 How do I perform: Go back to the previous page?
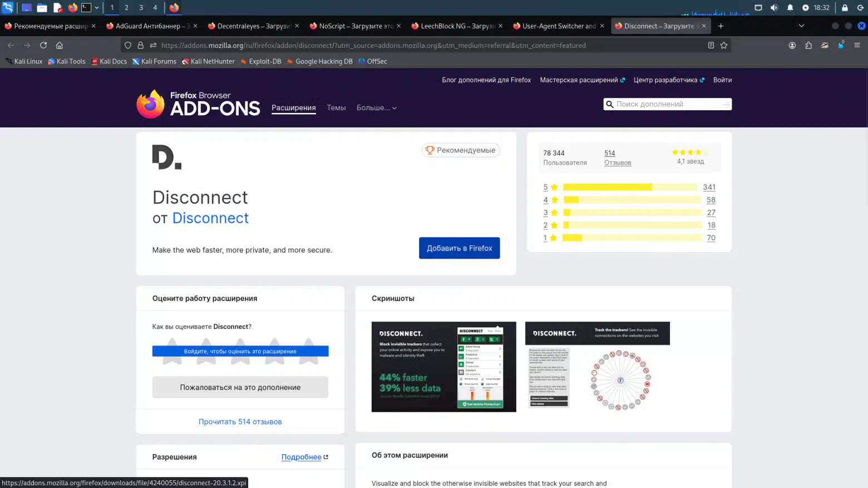11,46
